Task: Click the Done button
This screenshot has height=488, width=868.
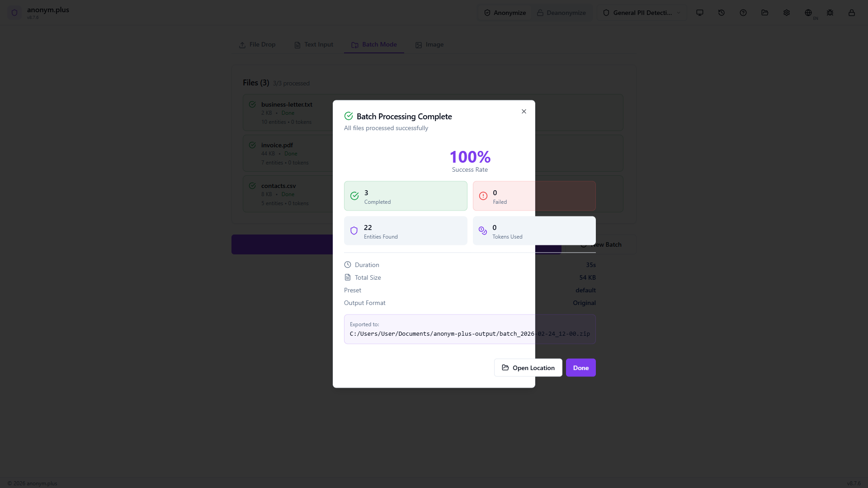Action: [x=580, y=367]
